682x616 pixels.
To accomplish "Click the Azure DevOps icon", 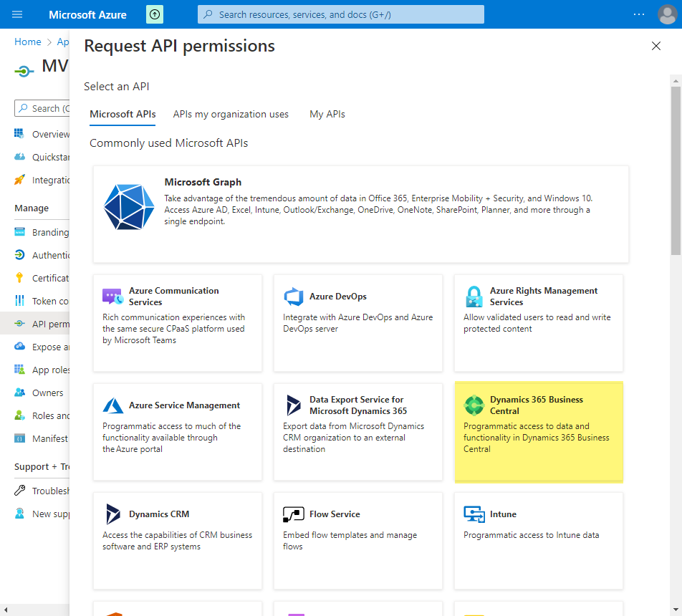I will click(x=294, y=297).
